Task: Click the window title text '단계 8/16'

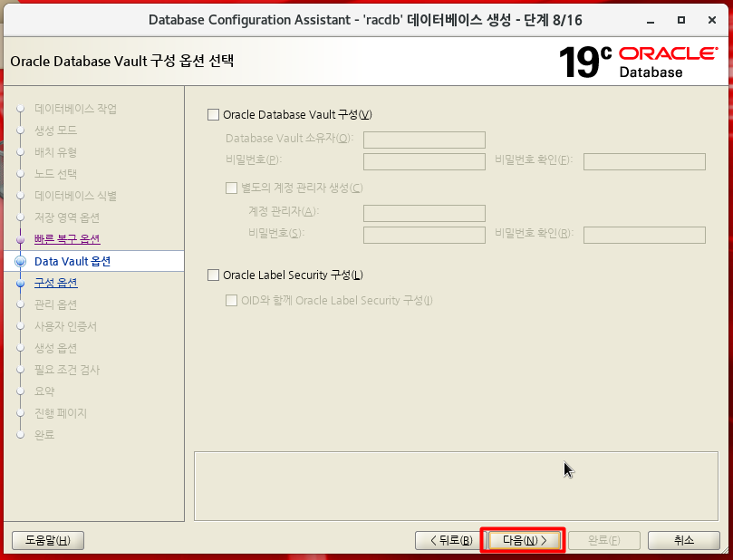Action: [x=553, y=20]
